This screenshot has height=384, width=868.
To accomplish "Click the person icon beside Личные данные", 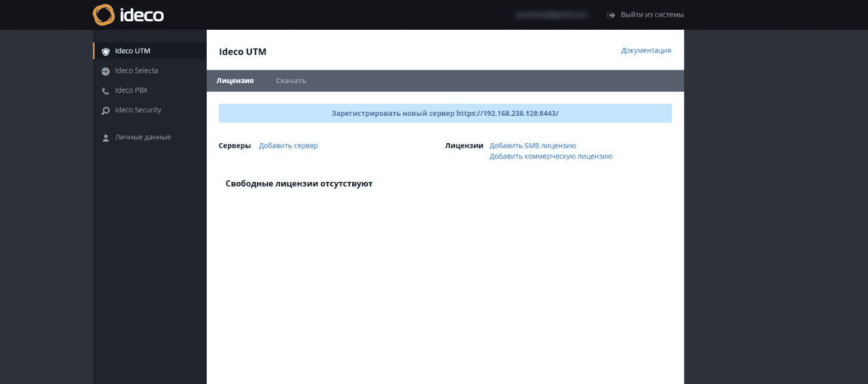I will (105, 138).
